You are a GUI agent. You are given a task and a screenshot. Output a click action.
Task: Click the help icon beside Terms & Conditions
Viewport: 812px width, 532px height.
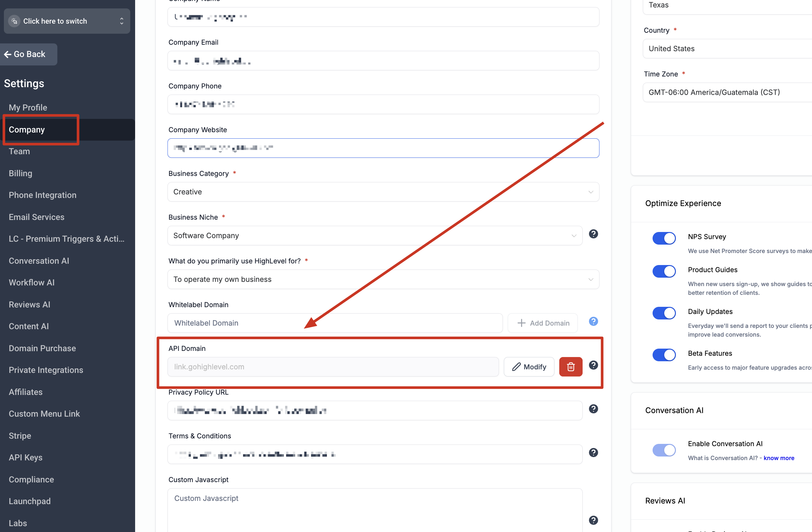(x=593, y=453)
